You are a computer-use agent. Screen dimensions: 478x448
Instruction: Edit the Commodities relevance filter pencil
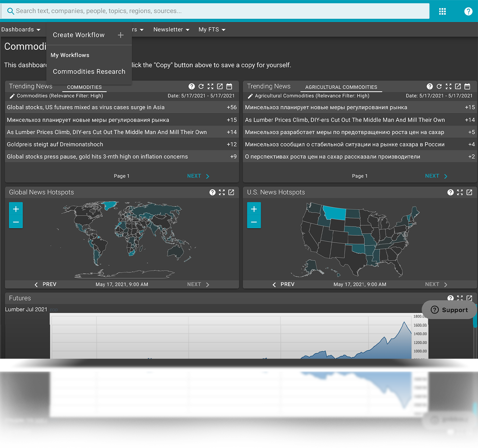pyautogui.click(x=12, y=96)
